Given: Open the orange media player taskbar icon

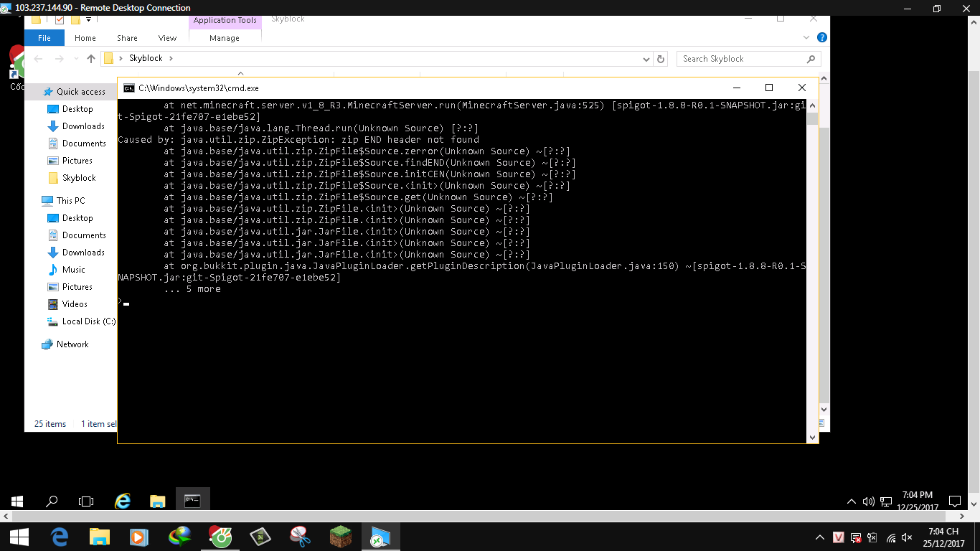Looking at the screenshot, I should coord(139,537).
